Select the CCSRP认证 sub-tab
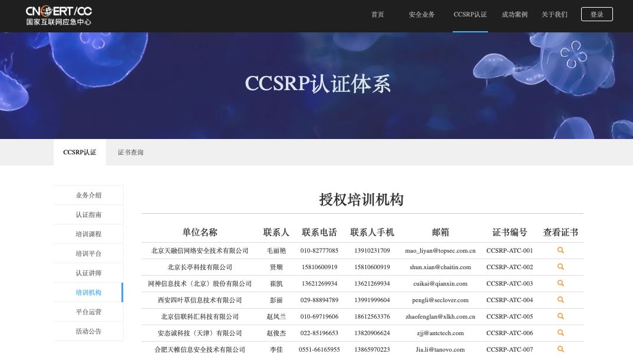 80,153
